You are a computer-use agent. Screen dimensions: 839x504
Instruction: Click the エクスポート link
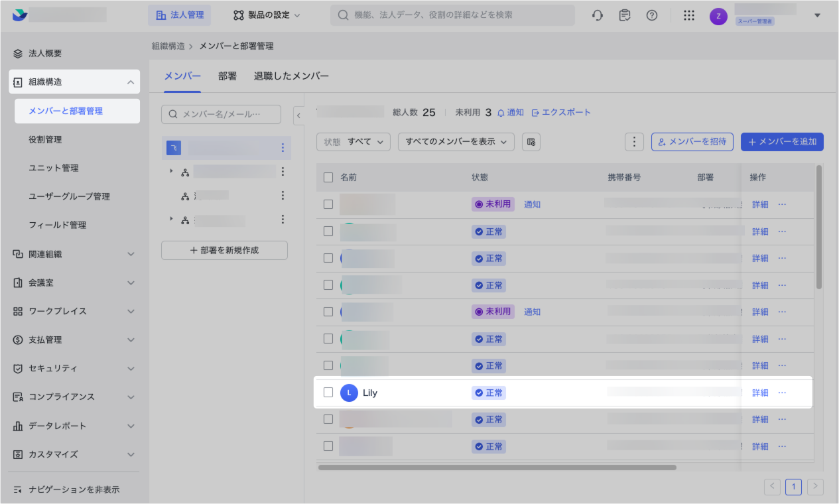[x=560, y=113]
